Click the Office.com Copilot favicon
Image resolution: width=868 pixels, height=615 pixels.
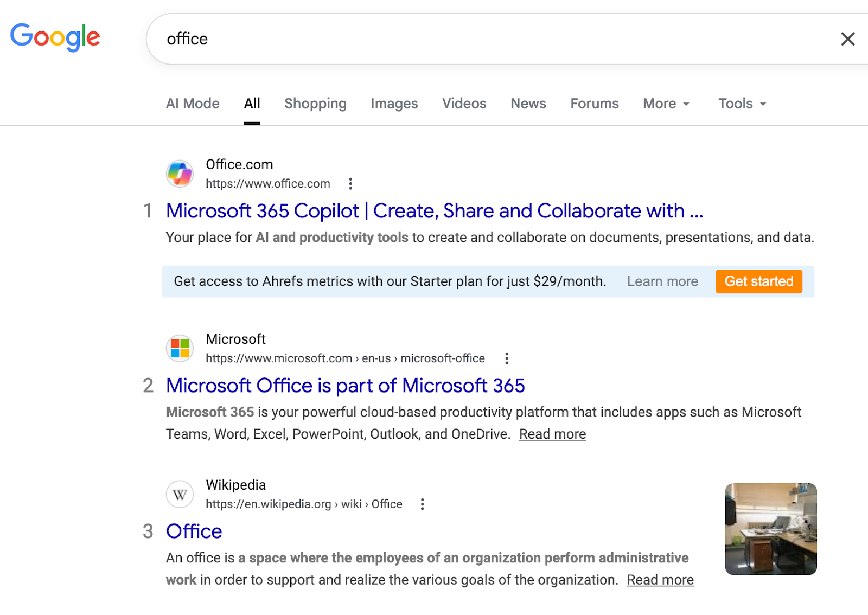[x=180, y=174]
